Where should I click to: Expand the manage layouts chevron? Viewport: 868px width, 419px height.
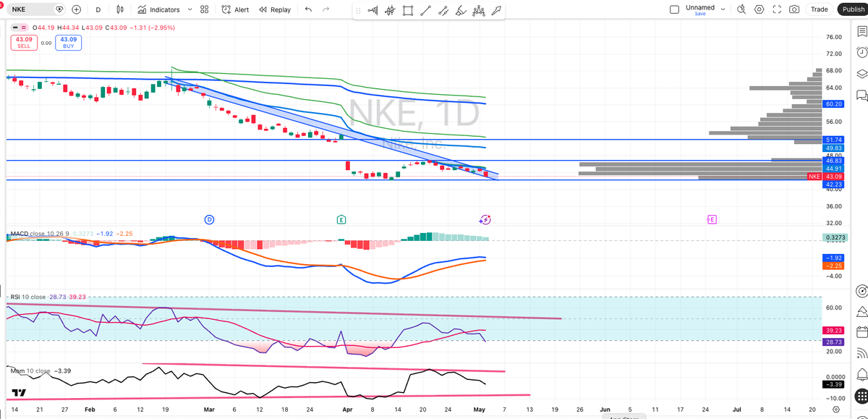click(723, 9)
